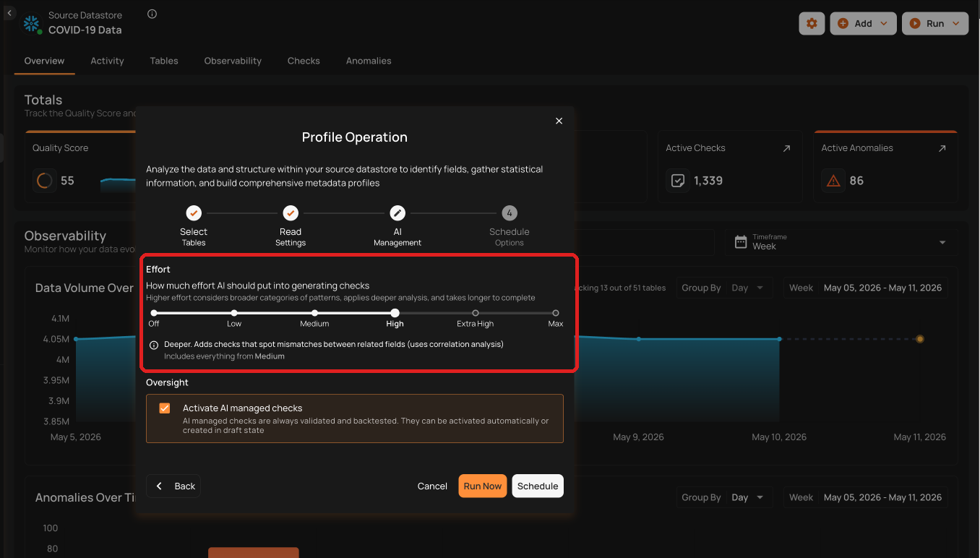Go to the Select Tables step icon

194,213
